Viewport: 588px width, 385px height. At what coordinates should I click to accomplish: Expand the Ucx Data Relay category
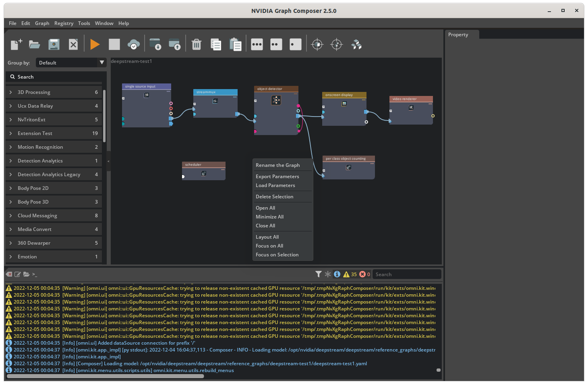tap(54, 106)
